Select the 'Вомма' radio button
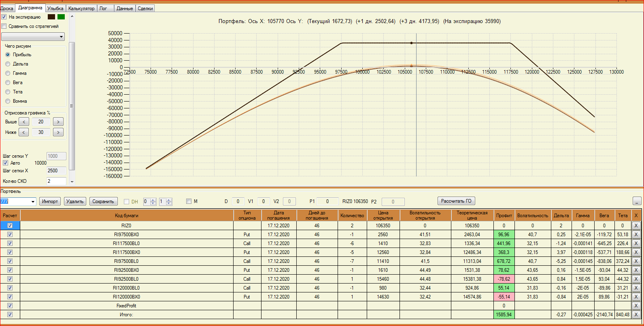 coord(8,101)
